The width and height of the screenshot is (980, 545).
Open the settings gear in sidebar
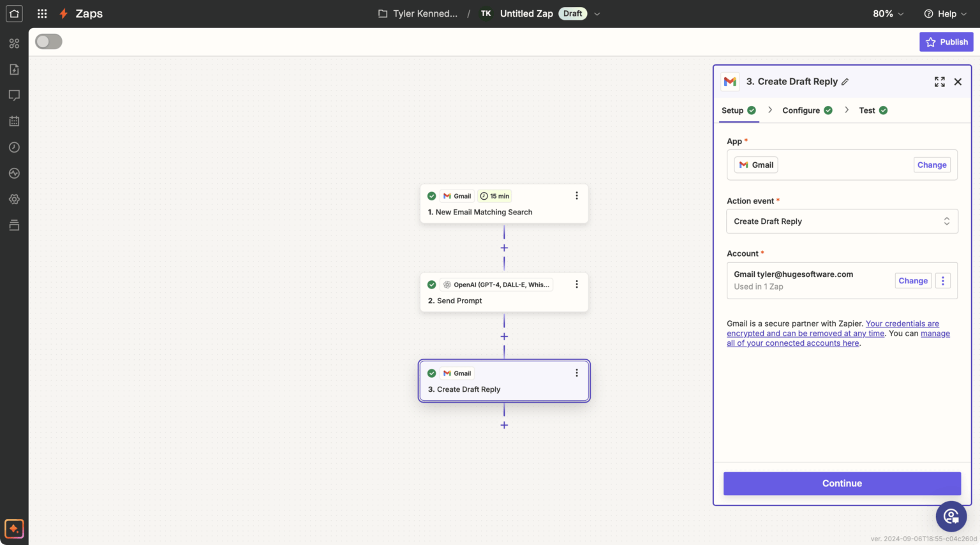(x=14, y=199)
